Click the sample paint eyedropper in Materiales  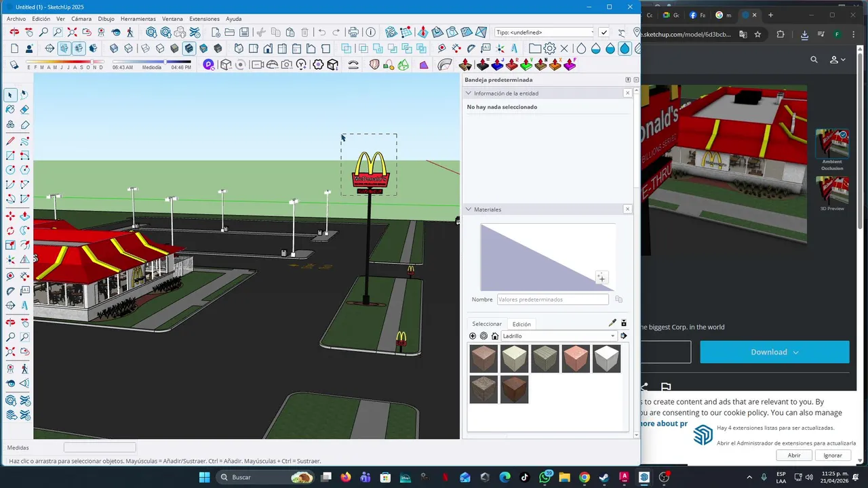[x=612, y=323]
